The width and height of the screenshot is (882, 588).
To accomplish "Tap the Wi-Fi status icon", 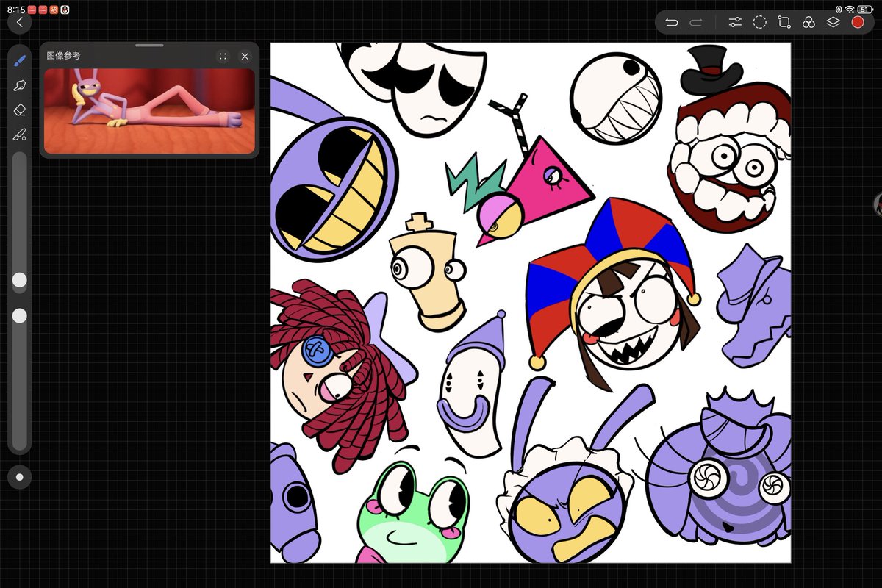I will [x=850, y=9].
